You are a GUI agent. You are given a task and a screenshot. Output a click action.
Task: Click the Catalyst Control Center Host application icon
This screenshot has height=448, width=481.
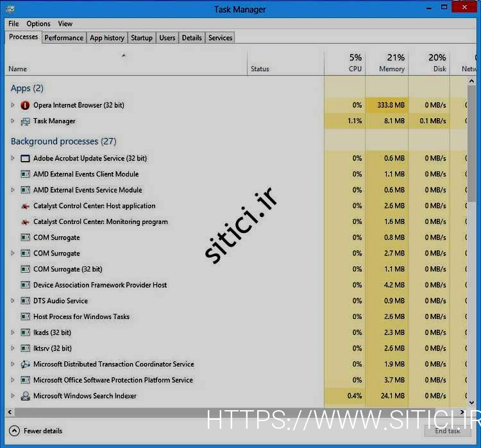tap(25, 206)
